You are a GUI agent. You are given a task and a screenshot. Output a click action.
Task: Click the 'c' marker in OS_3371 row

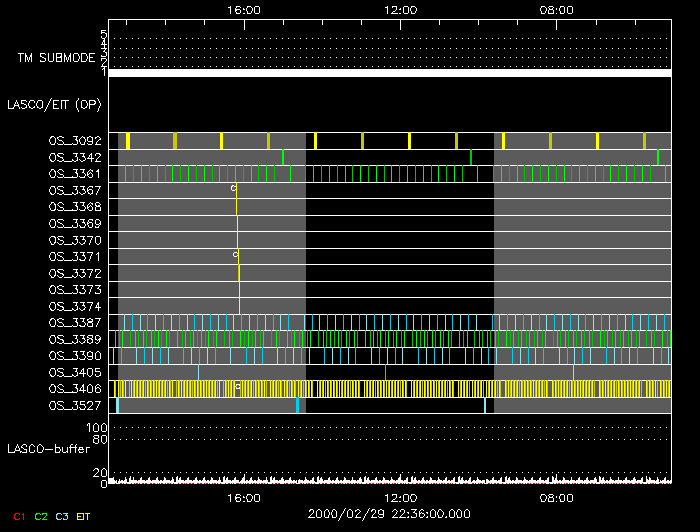(235, 255)
